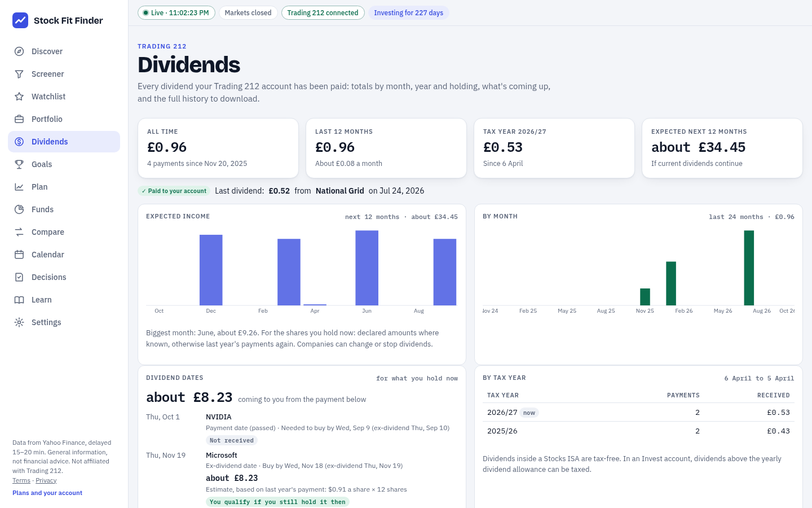Click the Goals trophy icon
812x508 pixels.
[19, 164]
